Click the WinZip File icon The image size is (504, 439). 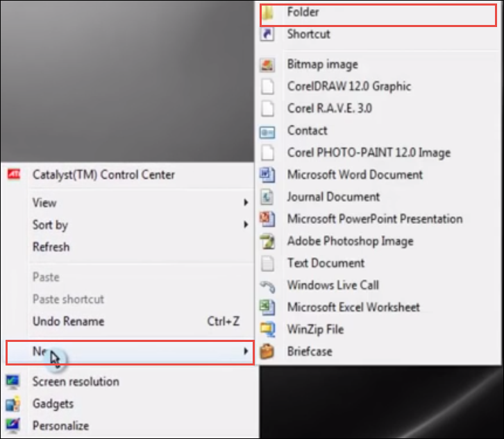click(267, 329)
